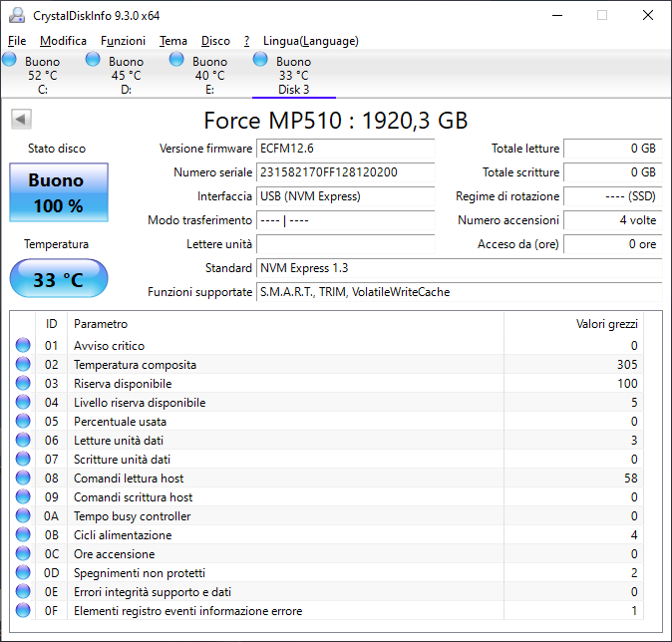The height and width of the screenshot is (642, 672).
Task: Click status orb of row 02 Temperatura composita
Action: pos(23,364)
